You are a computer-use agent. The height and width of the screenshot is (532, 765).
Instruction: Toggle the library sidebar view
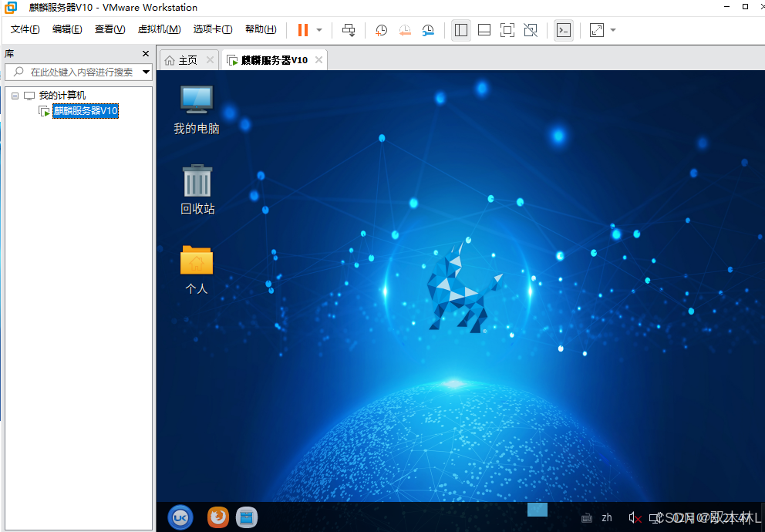(460, 30)
